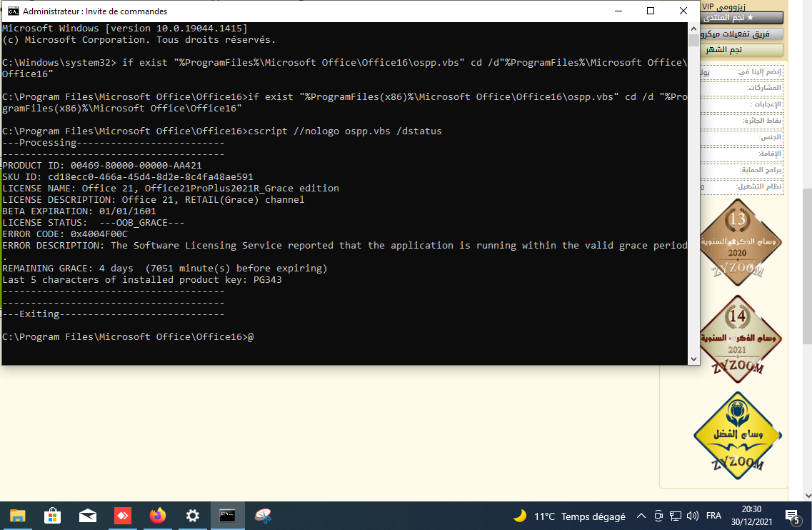Click product key text 'PG343'
Screen dimensions: 812x530
[268, 279]
